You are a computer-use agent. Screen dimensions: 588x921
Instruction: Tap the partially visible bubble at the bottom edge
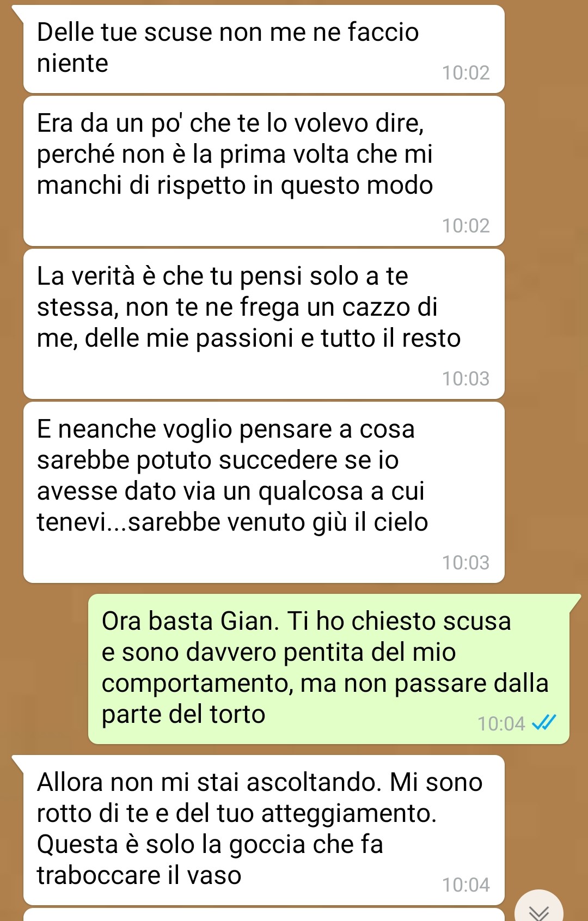click(x=264, y=915)
